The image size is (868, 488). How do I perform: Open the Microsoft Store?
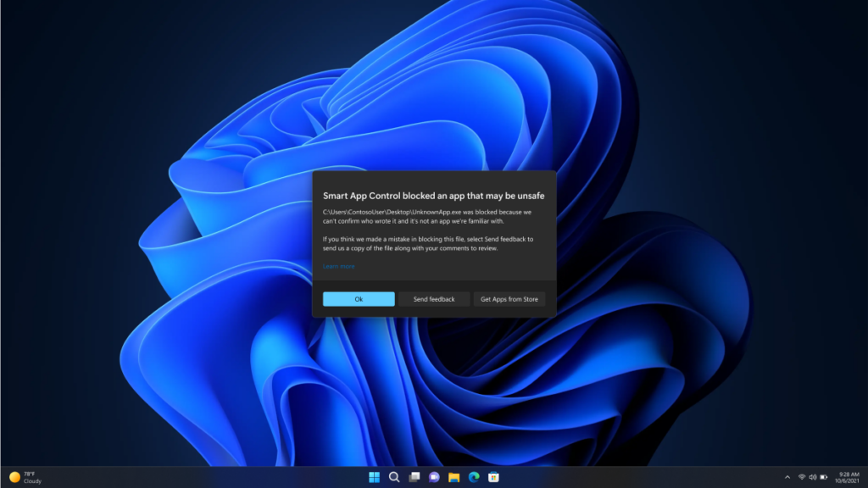(494, 477)
